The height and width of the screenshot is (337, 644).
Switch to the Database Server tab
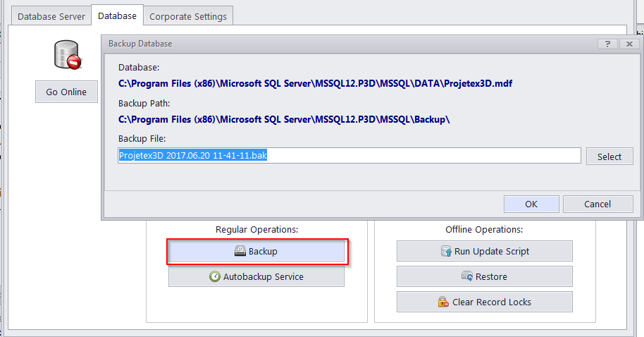click(51, 16)
